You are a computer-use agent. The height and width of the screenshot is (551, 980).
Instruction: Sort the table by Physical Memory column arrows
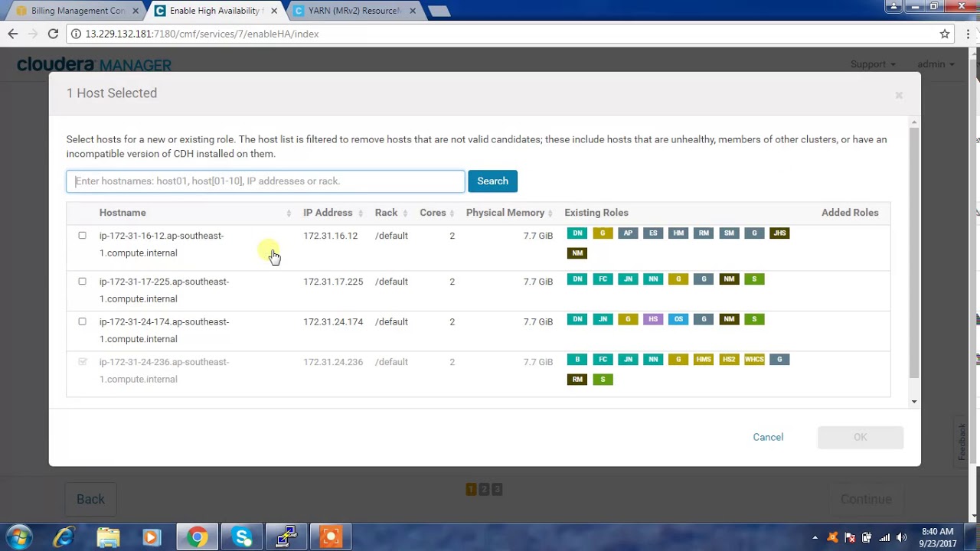(551, 213)
